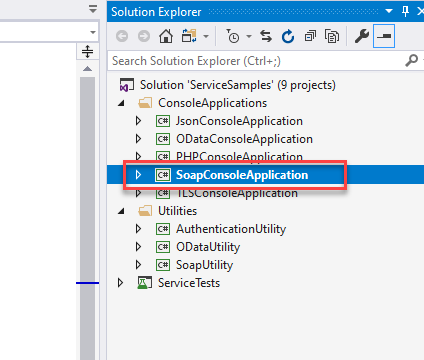
Task: Select the Utilities folder
Action: 177,211
